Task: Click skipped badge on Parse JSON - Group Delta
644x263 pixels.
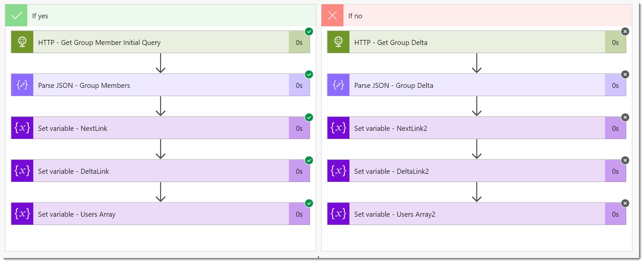Action: click(625, 75)
